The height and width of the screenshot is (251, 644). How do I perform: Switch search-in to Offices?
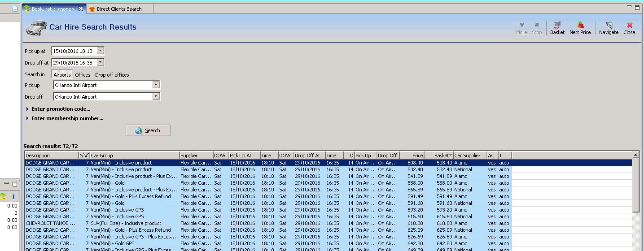point(83,75)
